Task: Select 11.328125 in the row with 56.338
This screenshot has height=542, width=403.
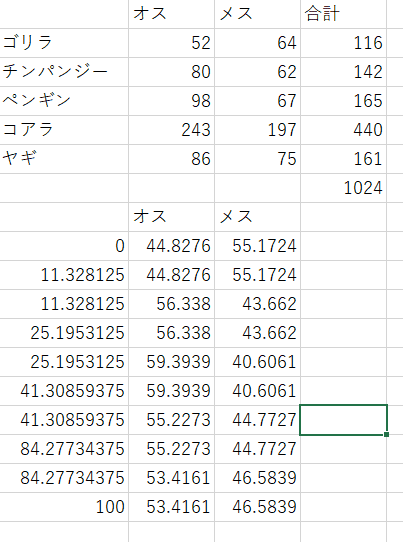Action: [64, 305]
